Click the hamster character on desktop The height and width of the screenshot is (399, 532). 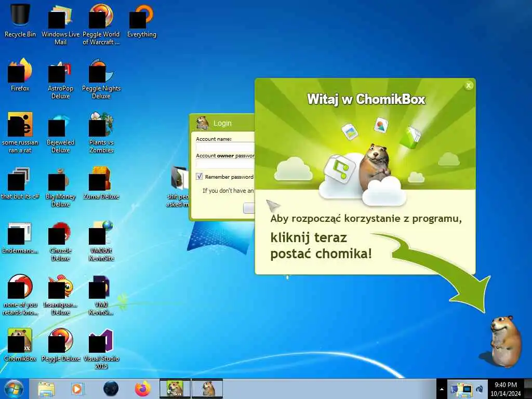coord(506,341)
